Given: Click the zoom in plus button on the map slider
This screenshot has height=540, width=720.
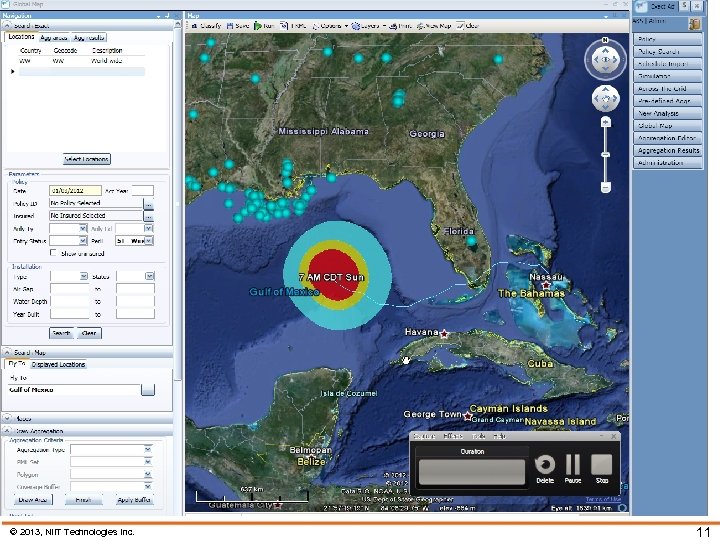Looking at the screenshot, I should point(606,122).
